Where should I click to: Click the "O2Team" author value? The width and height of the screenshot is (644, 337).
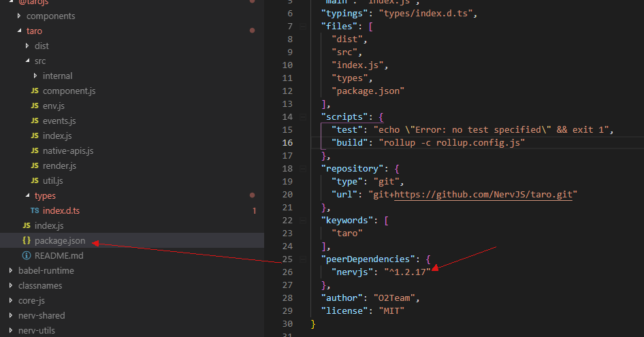[x=394, y=298]
